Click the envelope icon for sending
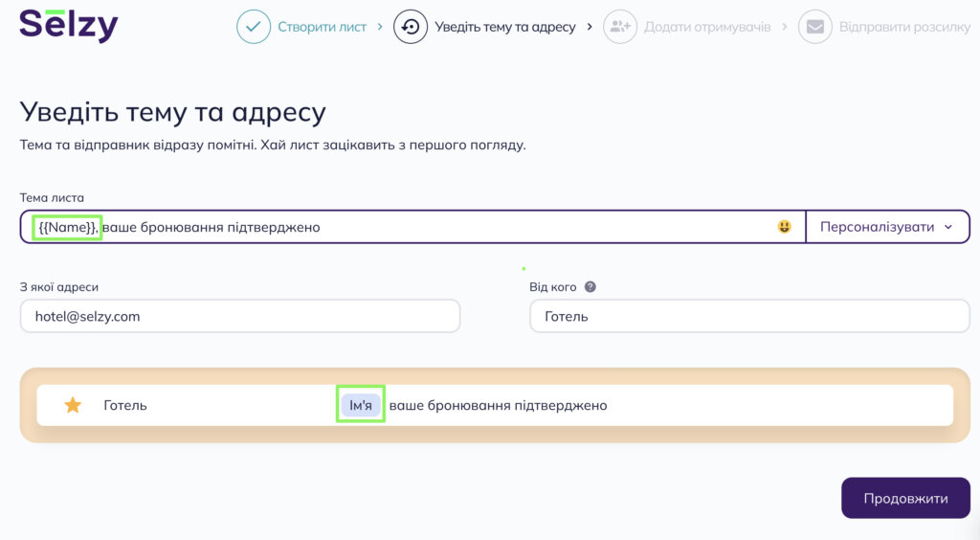 tap(815, 27)
